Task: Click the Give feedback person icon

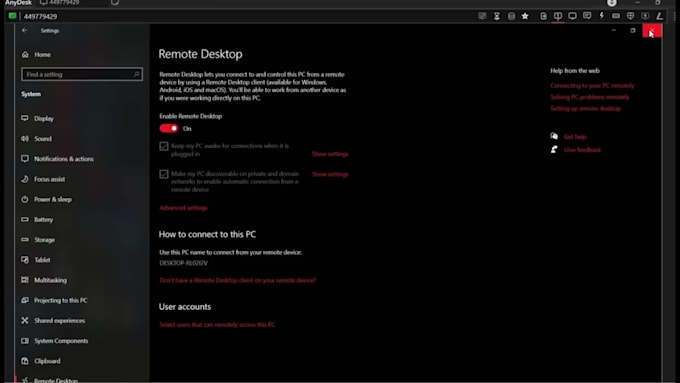Action: [x=554, y=150]
